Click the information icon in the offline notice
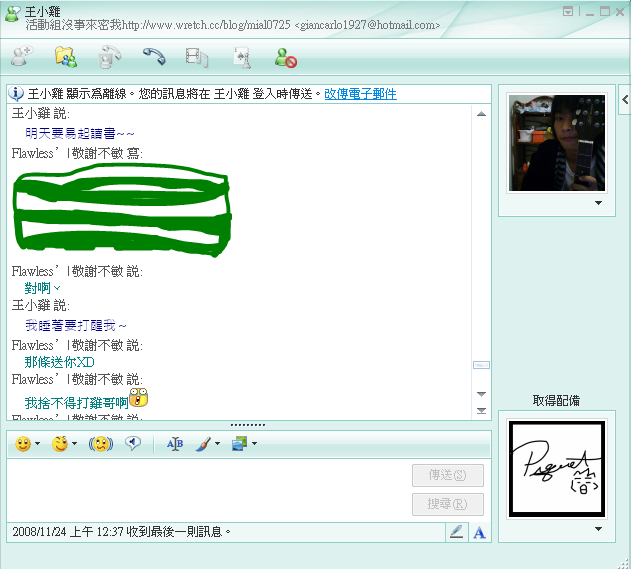 coord(16,94)
